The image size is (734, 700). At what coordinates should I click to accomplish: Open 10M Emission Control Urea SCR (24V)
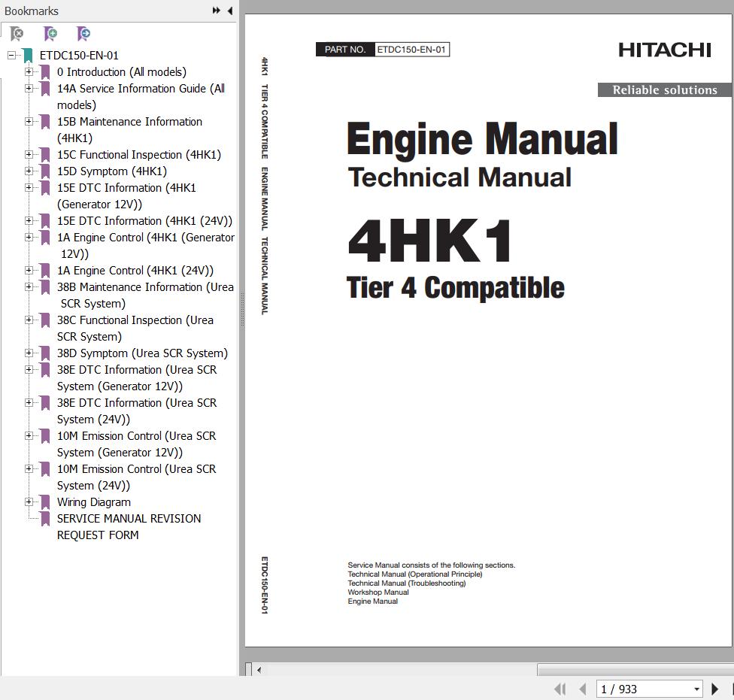click(x=136, y=477)
